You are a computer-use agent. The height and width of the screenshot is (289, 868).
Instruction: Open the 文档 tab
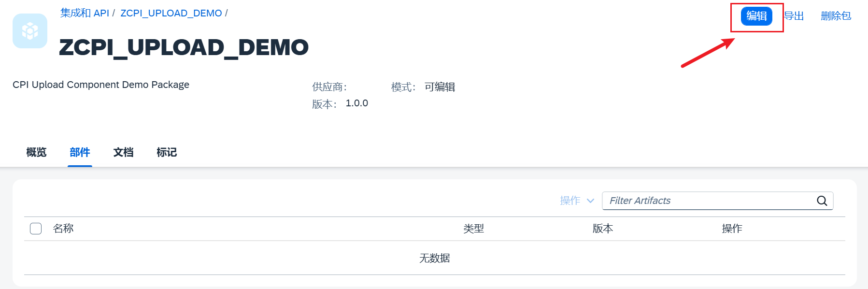coord(123,153)
